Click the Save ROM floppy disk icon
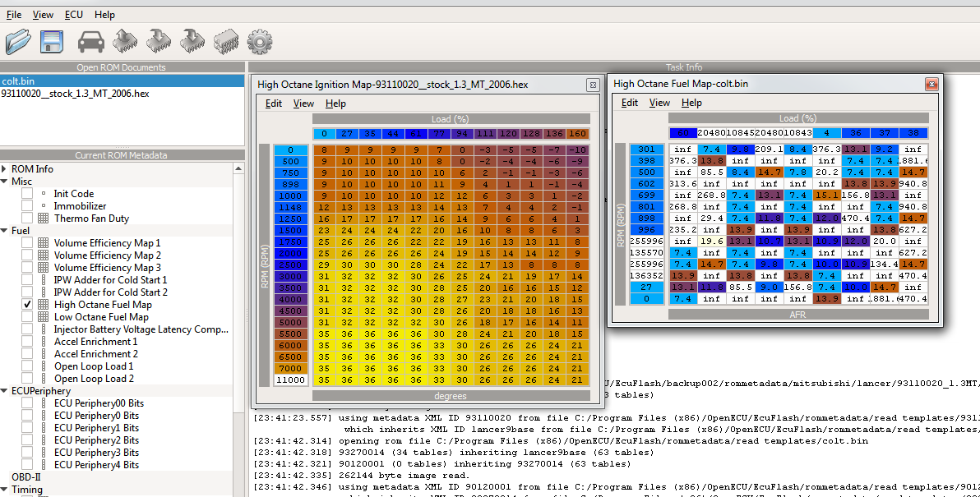Image resolution: width=980 pixels, height=497 pixels. [53, 41]
